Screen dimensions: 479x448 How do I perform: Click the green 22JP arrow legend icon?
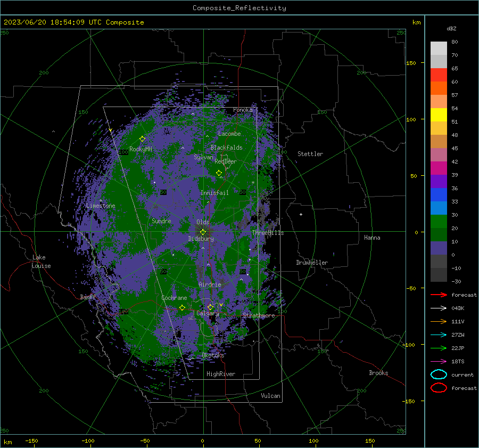click(x=439, y=348)
